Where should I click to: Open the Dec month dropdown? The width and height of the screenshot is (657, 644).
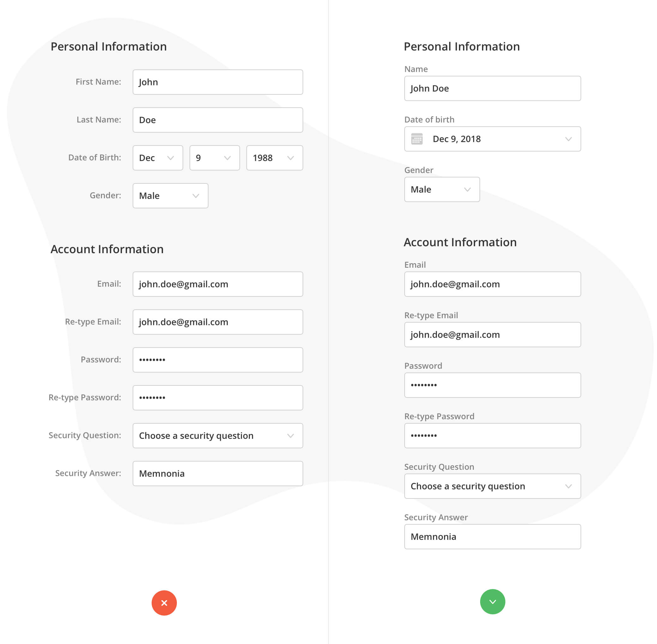pos(158,158)
